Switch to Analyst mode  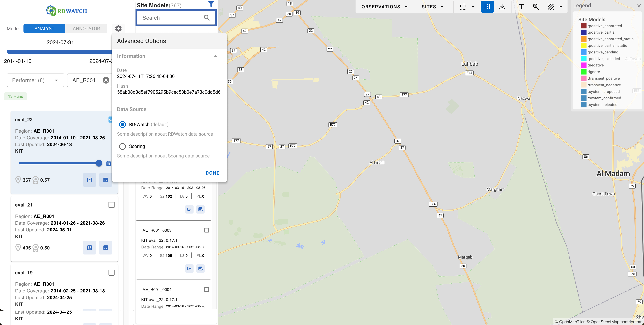(x=44, y=29)
